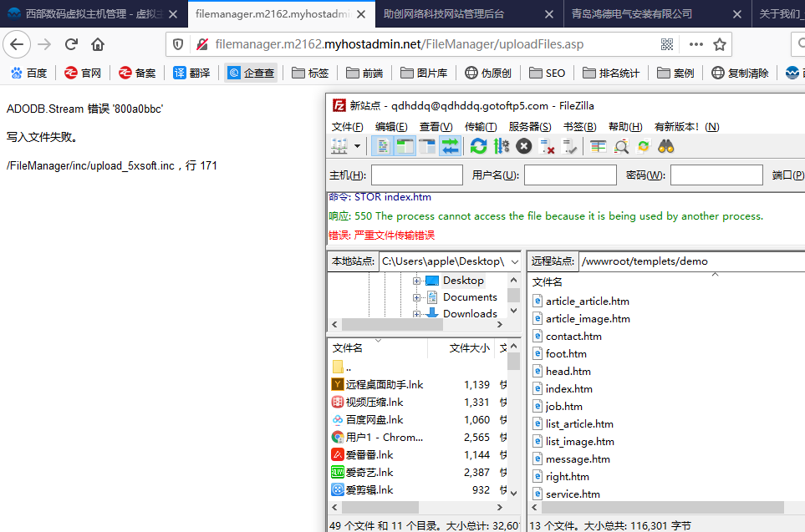Cancel the current operation in the FileZilla toolbar
Screen dimensions: 805x532
point(524,147)
